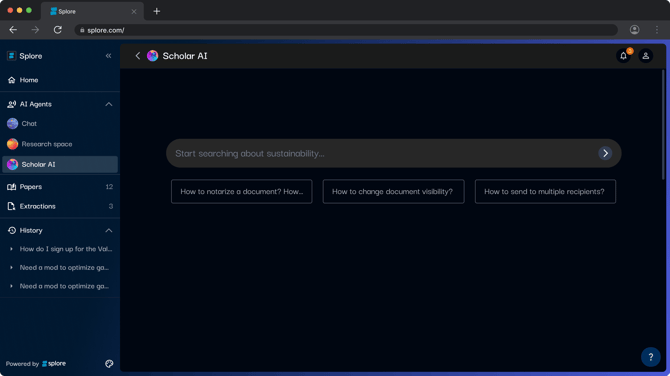Screen dimensions: 670x376
Task: Collapse the History section
Action: (109, 231)
